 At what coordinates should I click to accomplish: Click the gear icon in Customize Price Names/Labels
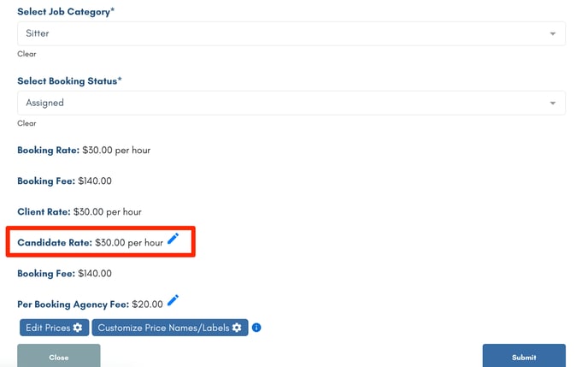coord(237,328)
